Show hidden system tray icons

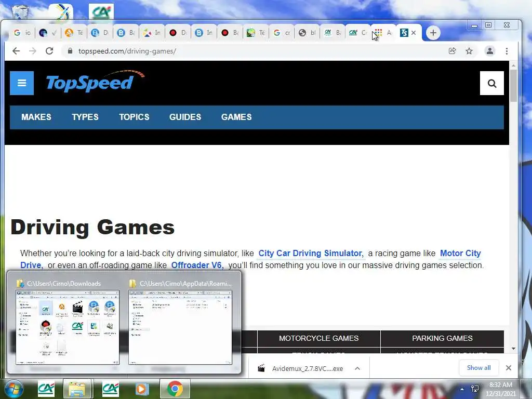tap(462, 389)
